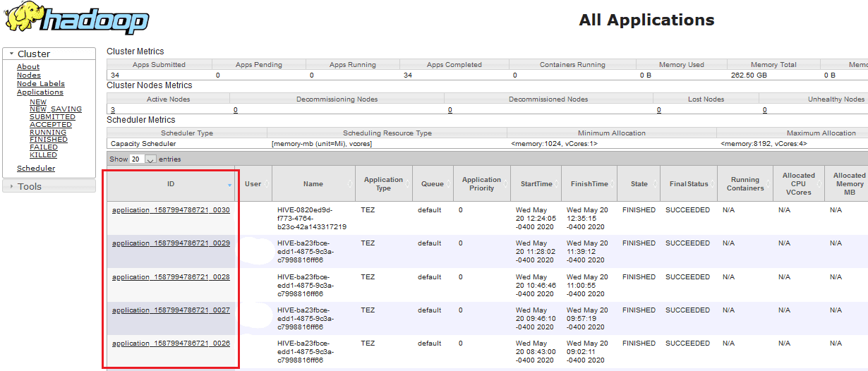Click the Decommissioning Nodes count link
The height and width of the screenshot is (371, 868).
(235, 110)
